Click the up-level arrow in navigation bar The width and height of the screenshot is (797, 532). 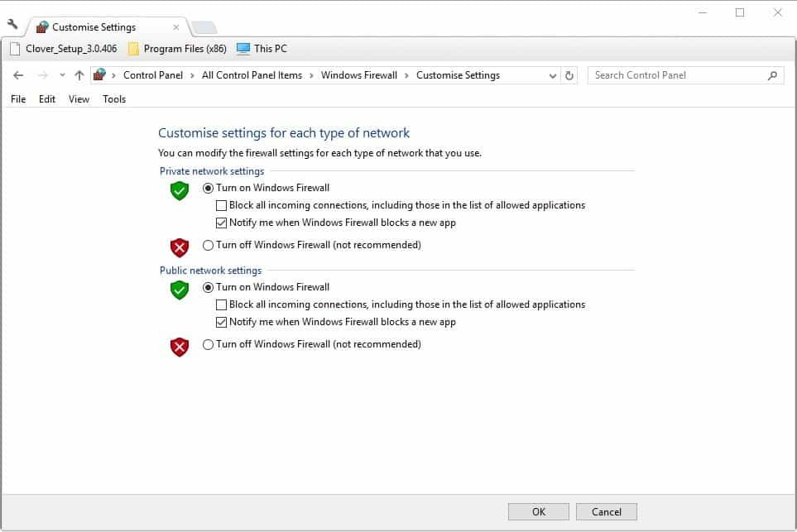coord(79,75)
